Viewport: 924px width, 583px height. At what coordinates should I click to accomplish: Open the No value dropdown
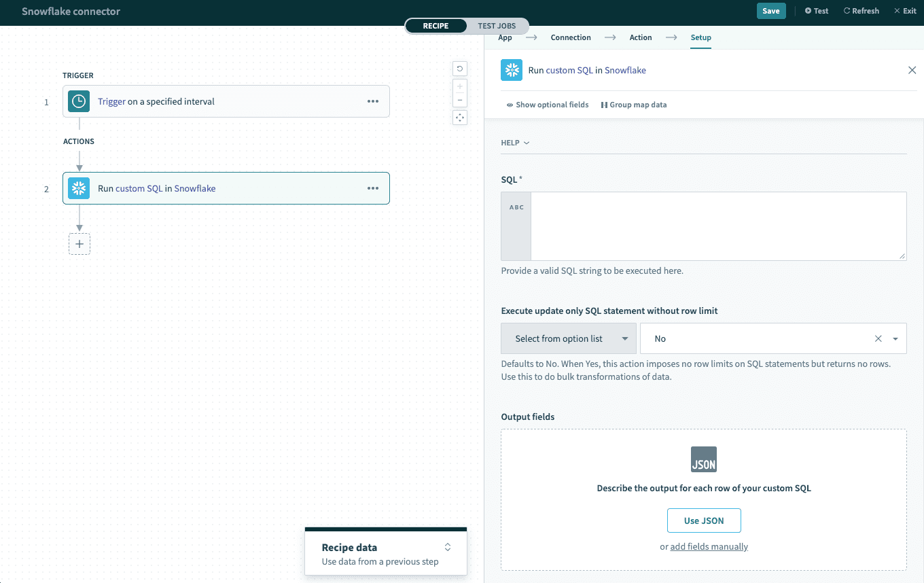(897, 338)
